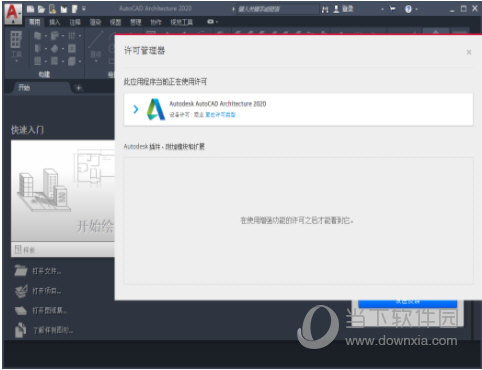This screenshot has width=482, height=370.
Task: Click New drawing icon in quick access toolbar
Action: (31, 9)
